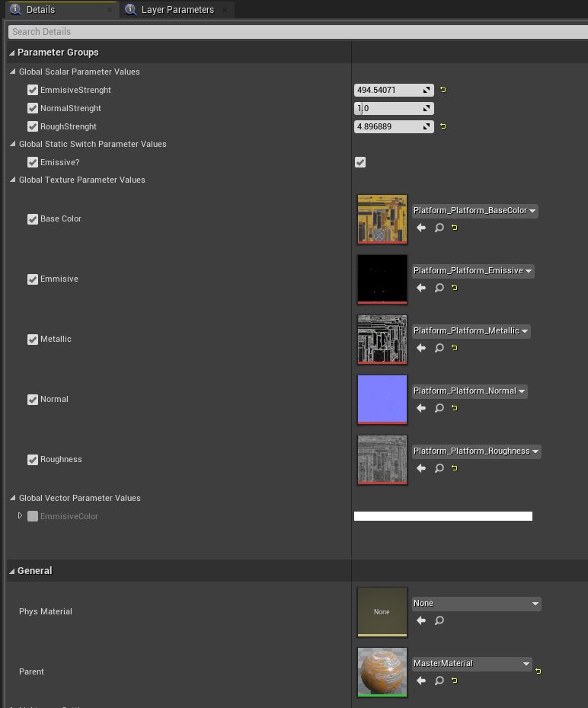Click the white EmmisiveColor swatch

tap(443, 516)
